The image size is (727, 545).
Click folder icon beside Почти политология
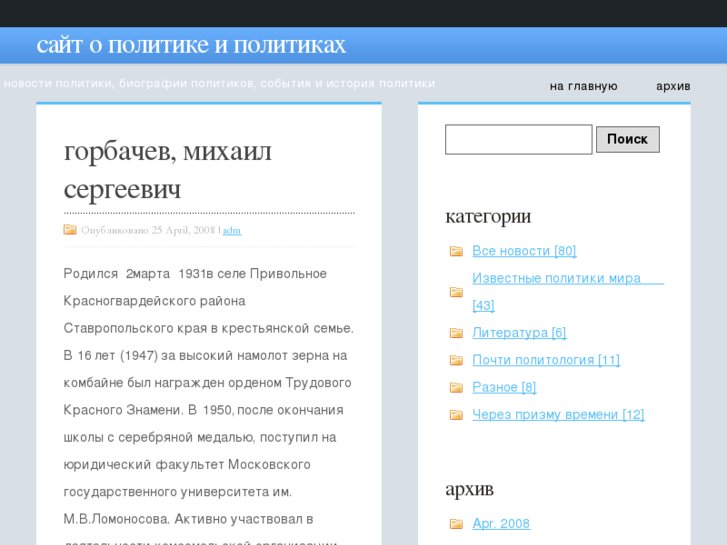(x=456, y=360)
